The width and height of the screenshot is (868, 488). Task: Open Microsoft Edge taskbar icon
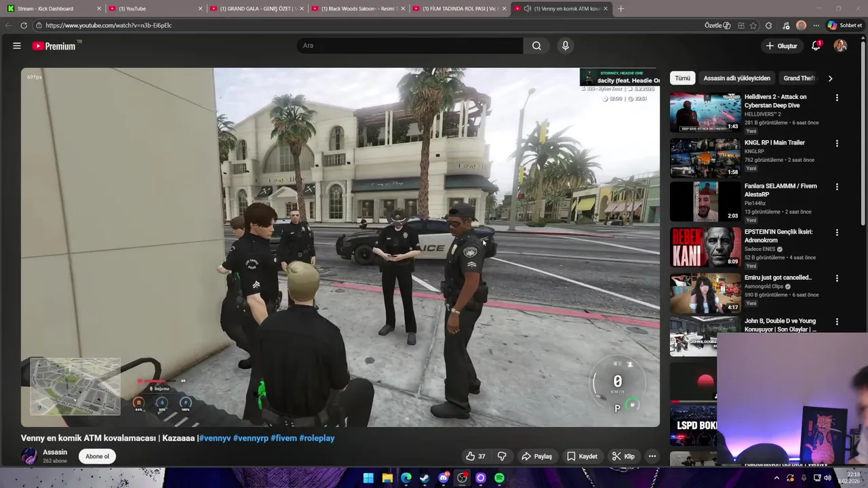click(406, 478)
